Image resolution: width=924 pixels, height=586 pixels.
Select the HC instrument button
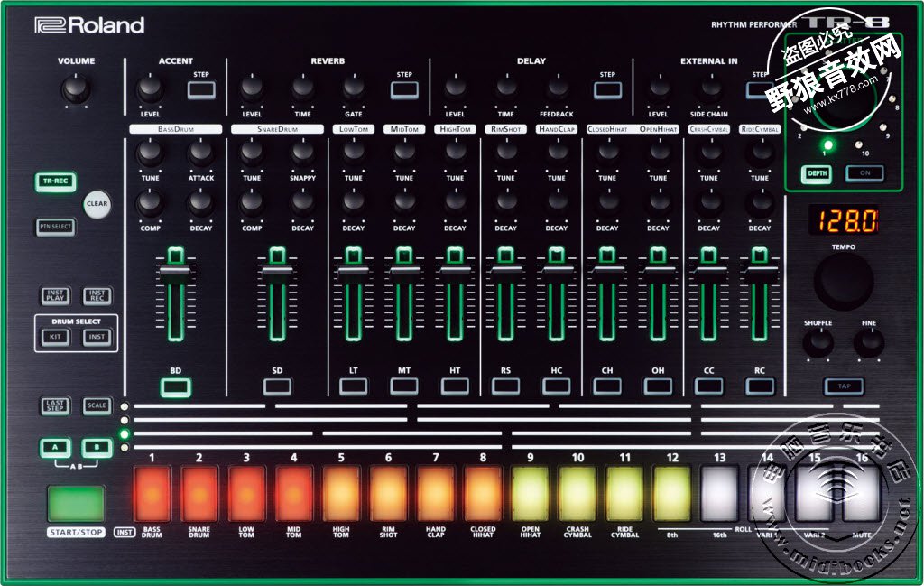556,386
